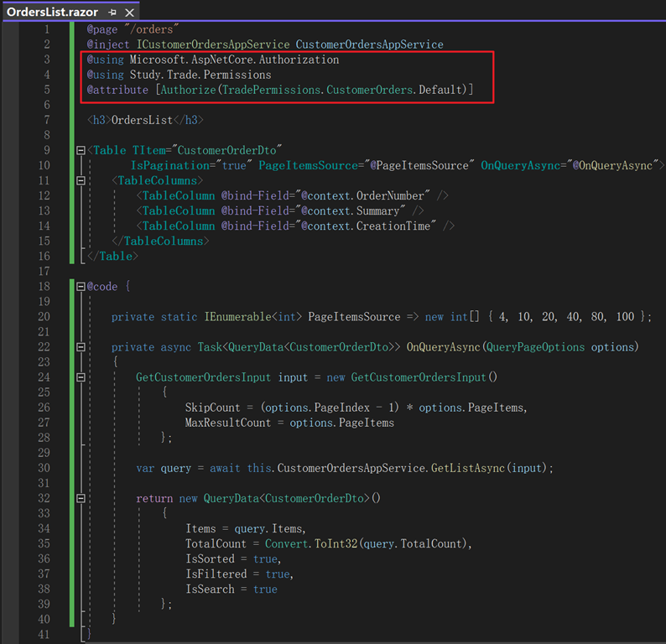Click the return keyword on line 32
The height and width of the screenshot is (644, 666).
(154, 498)
